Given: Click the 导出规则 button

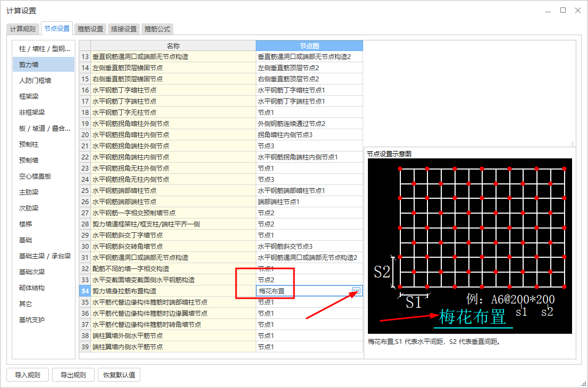Looking at the screenshot, I should [73, 375].
